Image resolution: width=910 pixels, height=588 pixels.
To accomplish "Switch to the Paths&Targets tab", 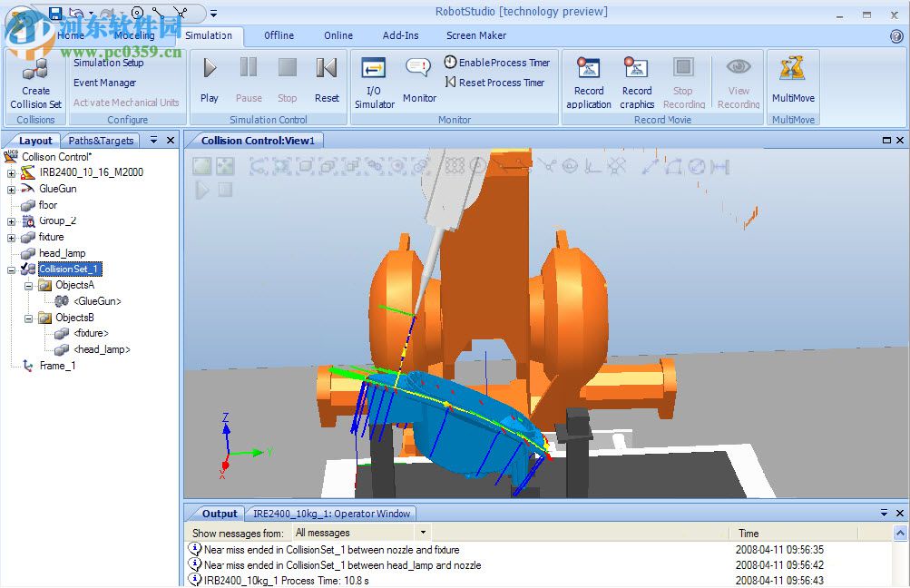I will click(x=103, y=141).
